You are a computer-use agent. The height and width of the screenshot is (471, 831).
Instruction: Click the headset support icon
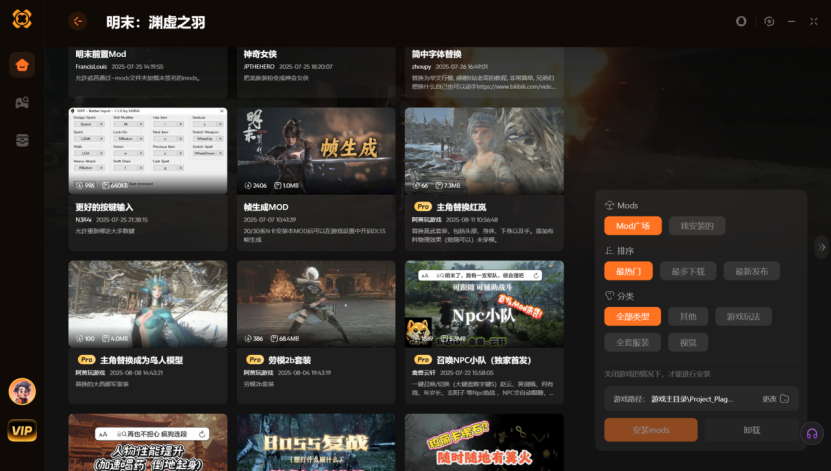point(812,434)
